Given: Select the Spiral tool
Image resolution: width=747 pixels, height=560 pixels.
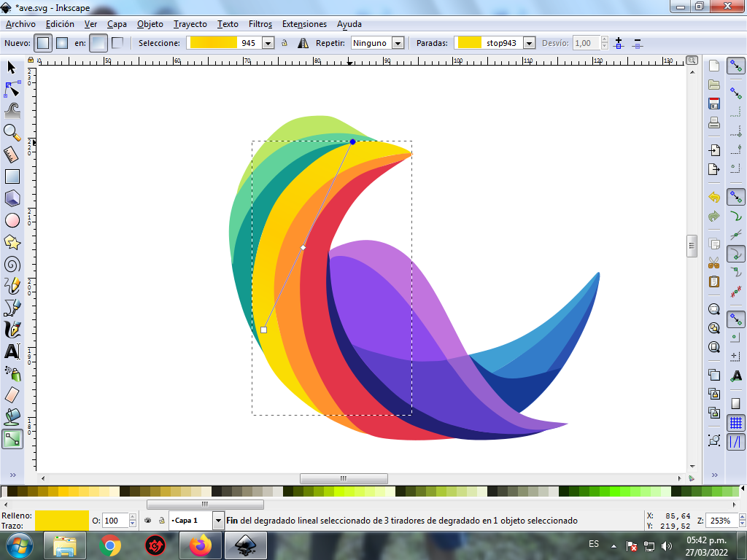Looking at the screenshot, I should click(12, 264).
